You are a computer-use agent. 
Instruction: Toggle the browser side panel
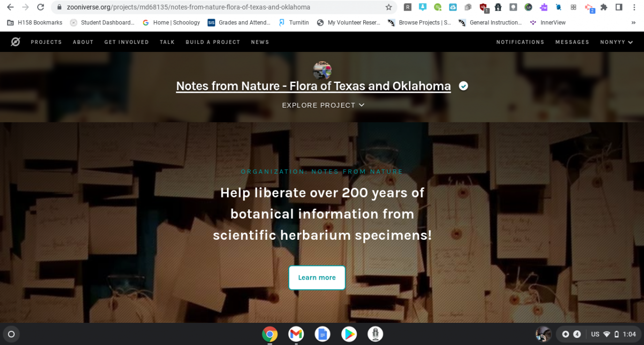point(619,7)
